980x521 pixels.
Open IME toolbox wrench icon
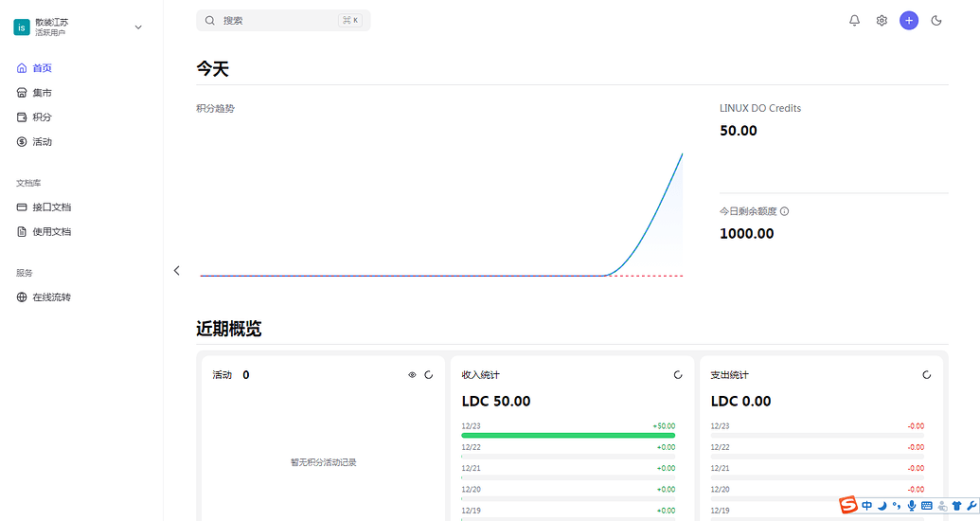click(971, 505)
